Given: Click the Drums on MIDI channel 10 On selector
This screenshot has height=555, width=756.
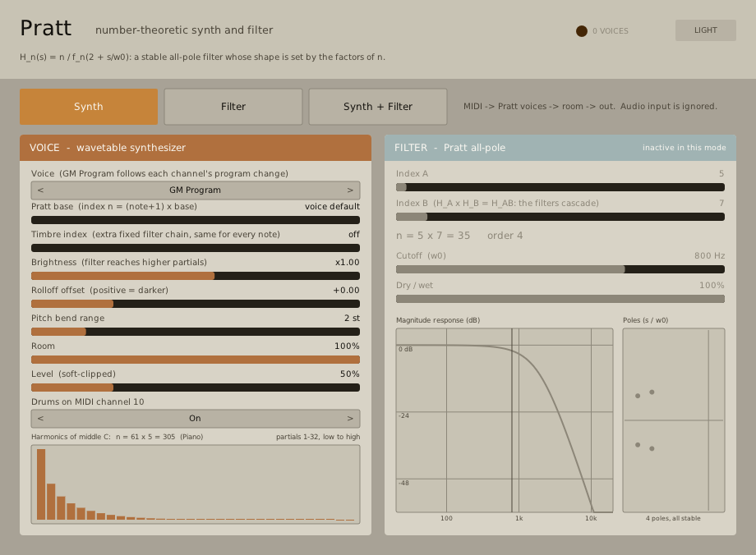Looking at the screenshot, I should 196,419.
